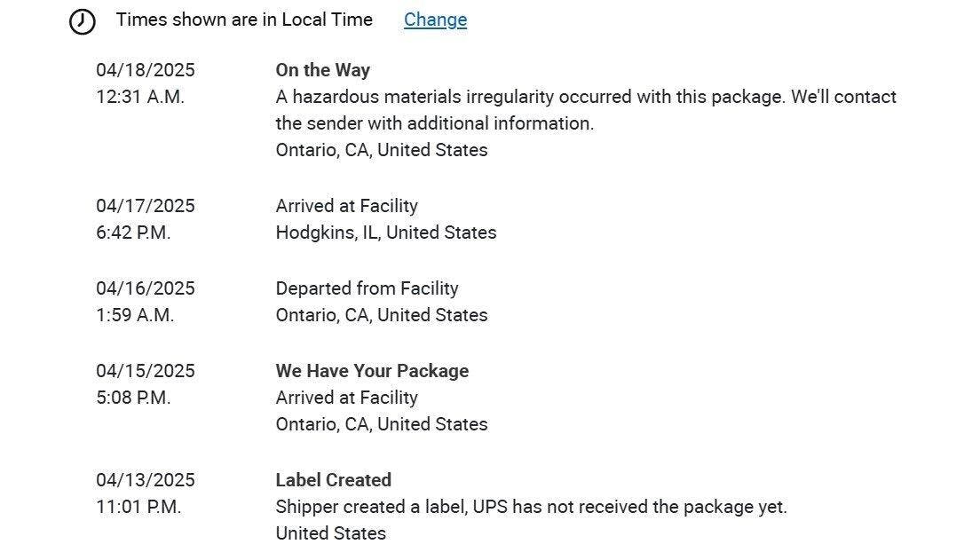Click the 5:08 P.M. timestamp
Screen dimensions: 980x560
[133, 398]
